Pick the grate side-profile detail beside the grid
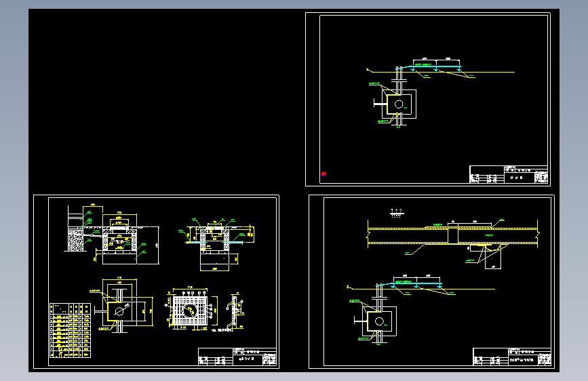Screen dimensions: 588x381 [x=235, y=311]
